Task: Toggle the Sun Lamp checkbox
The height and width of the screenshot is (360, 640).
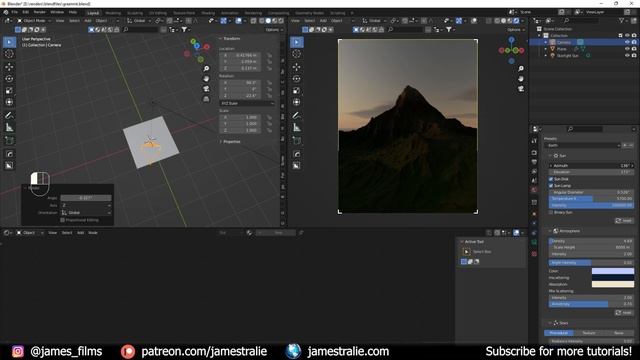Action: point(551,186)
